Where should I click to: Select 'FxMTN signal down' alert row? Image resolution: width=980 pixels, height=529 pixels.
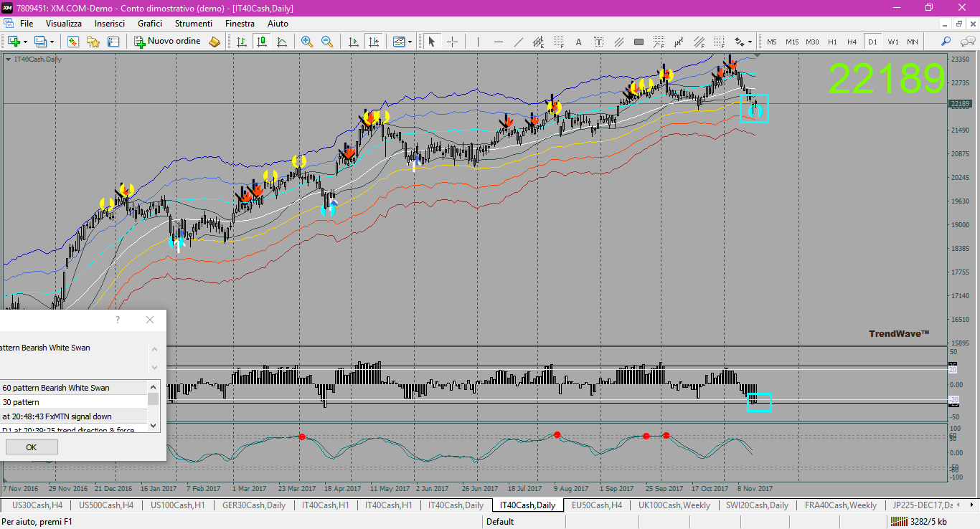click(73, 416)
